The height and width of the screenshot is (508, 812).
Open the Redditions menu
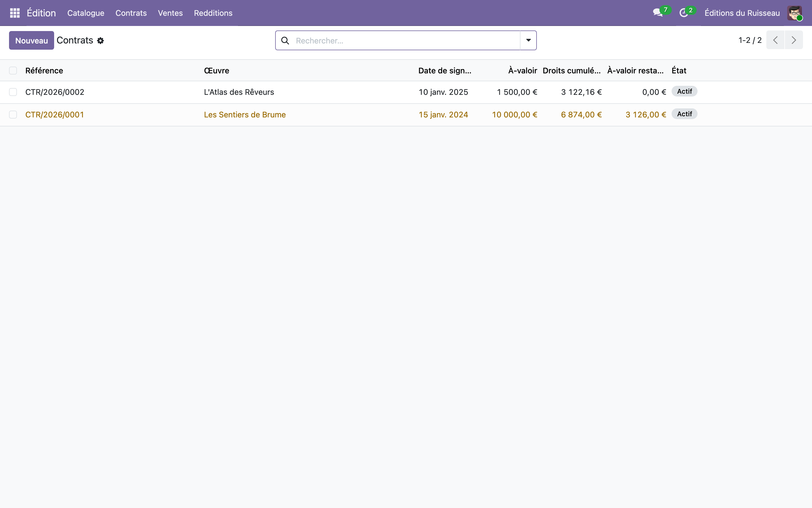[213, 13]
